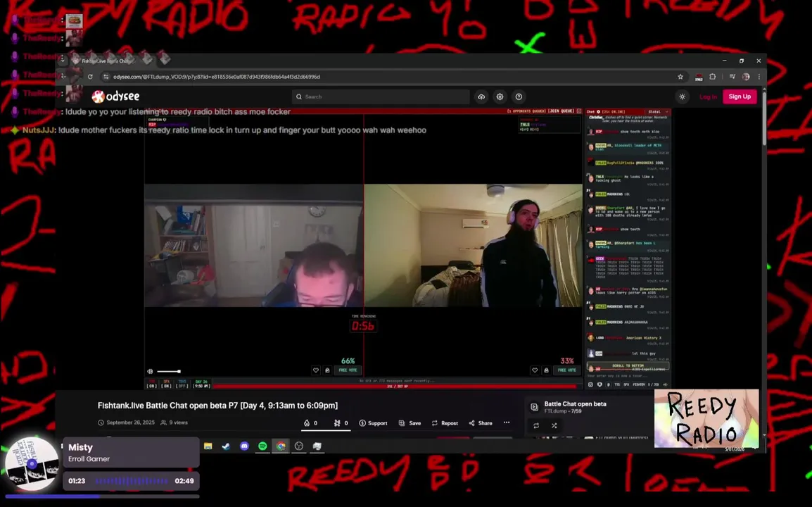
Task: Click the Share button
Action: click(481, 423)
